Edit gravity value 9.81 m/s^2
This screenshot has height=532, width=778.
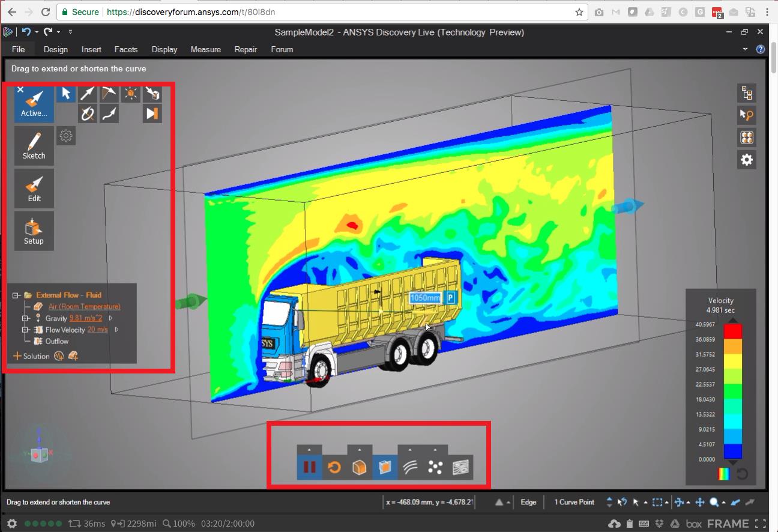tap(86, 318)
